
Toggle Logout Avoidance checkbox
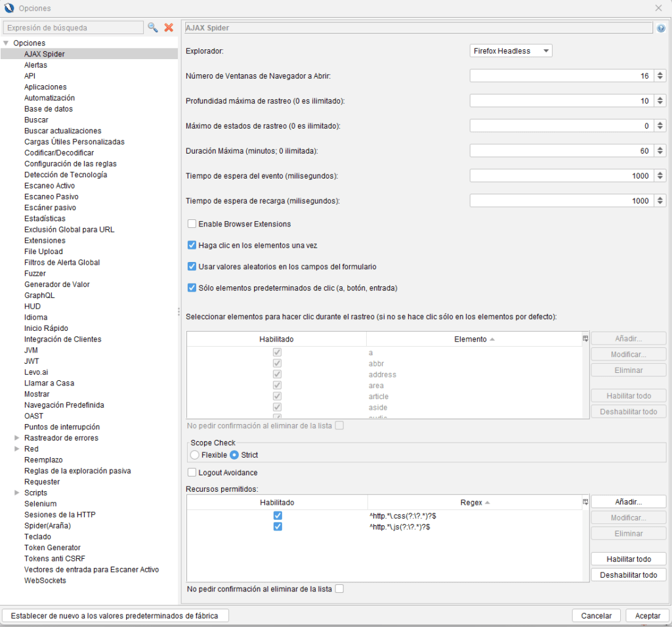192,473
